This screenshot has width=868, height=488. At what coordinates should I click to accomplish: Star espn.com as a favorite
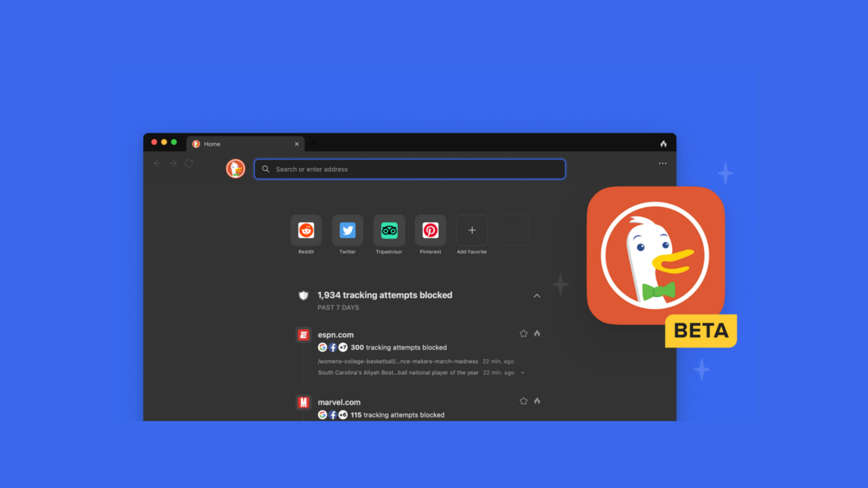click(524, 333)
